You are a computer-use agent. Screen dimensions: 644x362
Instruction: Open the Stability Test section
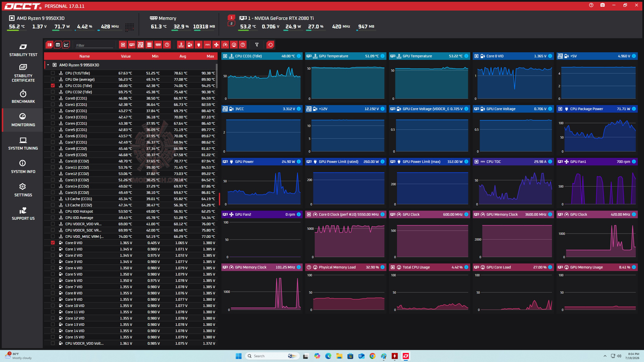click(23, 50)
